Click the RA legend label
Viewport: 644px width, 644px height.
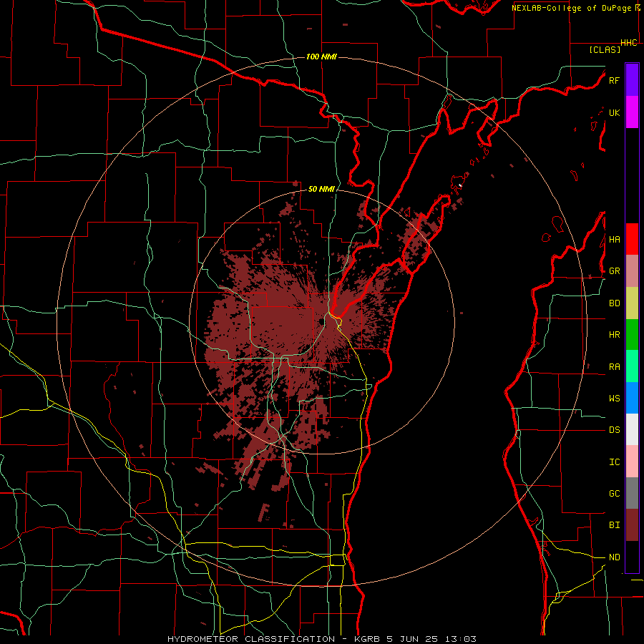tap(614, 367)
